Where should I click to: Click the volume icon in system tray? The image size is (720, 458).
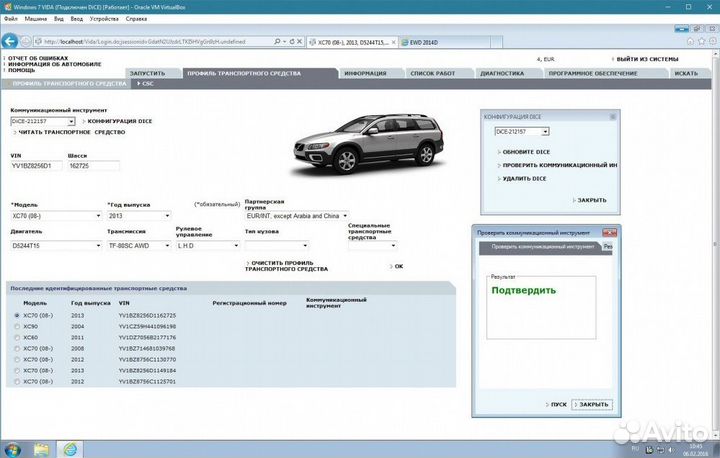click(x=671, y=449)
